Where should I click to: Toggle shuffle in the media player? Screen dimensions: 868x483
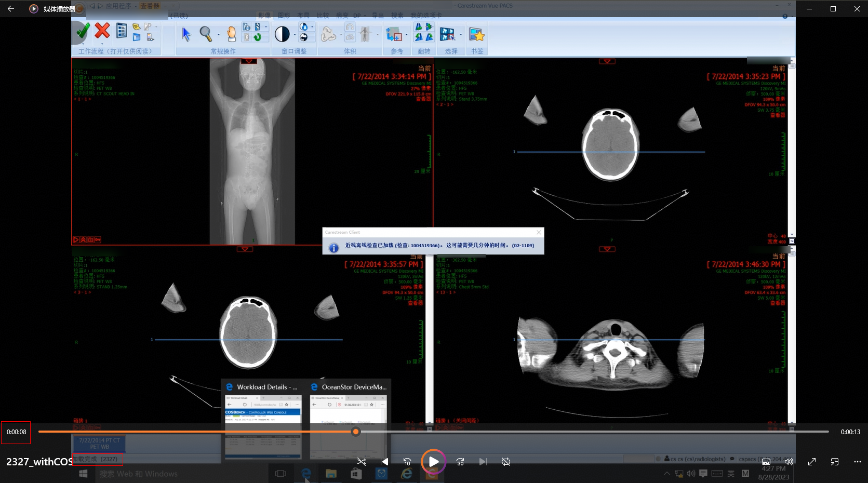tap(362, 462)
